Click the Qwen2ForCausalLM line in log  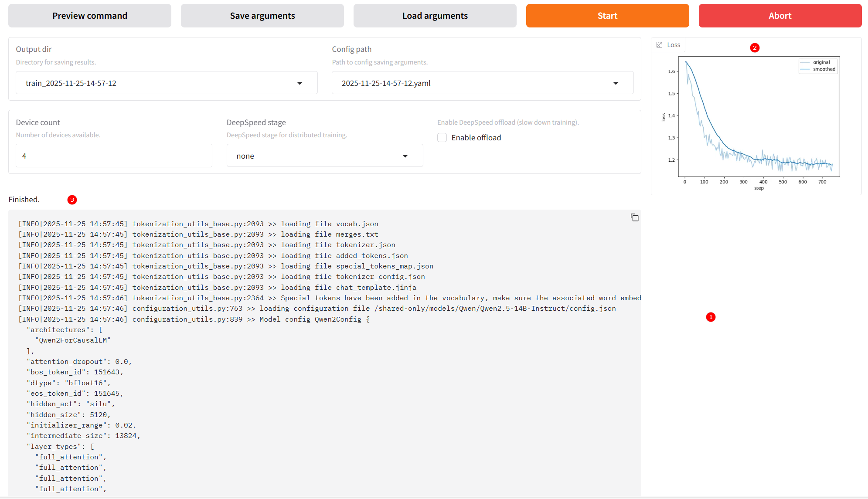72,340
